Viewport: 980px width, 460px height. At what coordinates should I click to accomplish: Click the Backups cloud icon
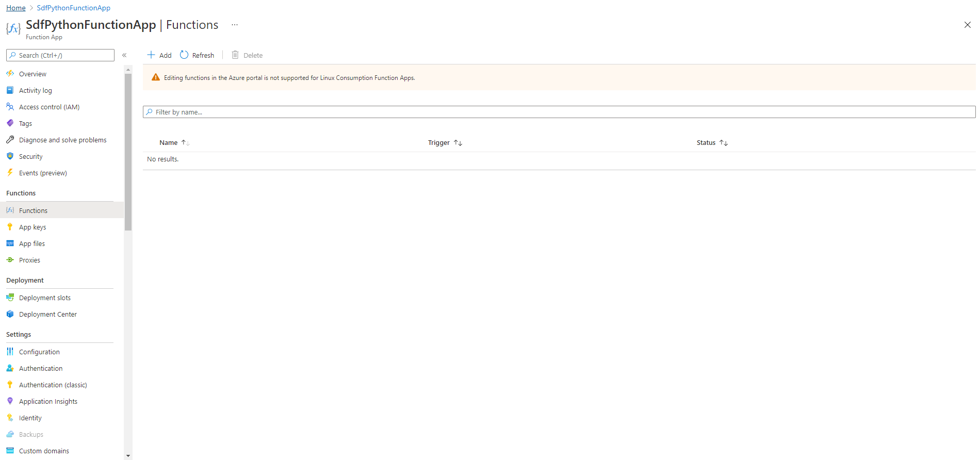pyautogui.click(x=10, y=434)
